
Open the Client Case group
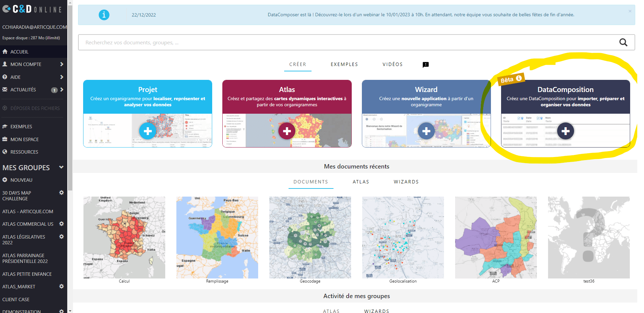(x=16, y=299)
